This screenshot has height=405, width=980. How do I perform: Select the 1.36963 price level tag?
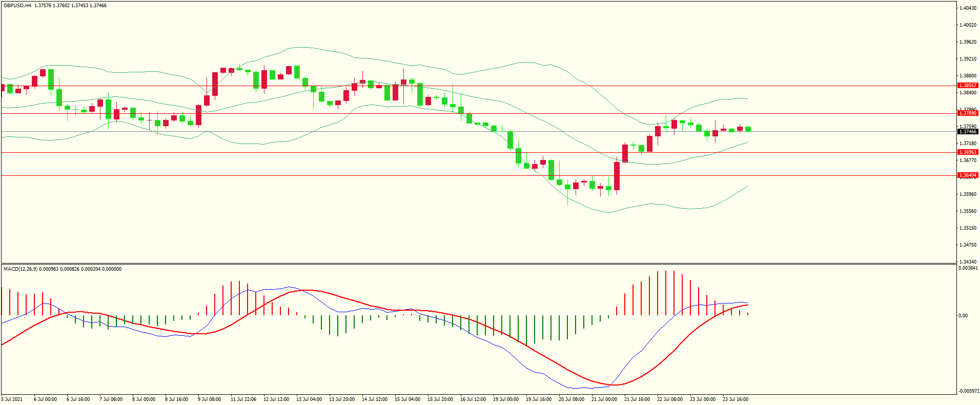coord(968,152)
